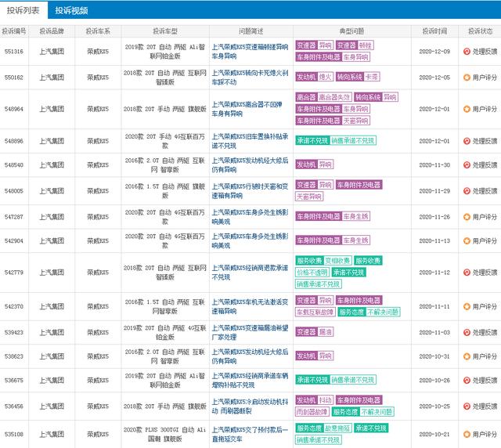Click the complaint number 539423 cell
The height and width of the screenshot is (448, 501).
pos(14,332)
